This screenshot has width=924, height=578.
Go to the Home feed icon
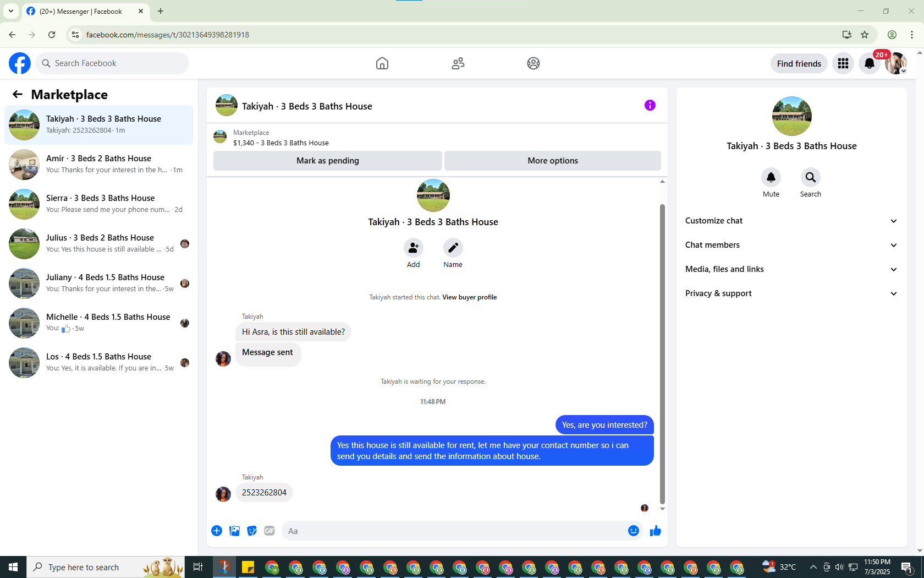tap(382, 63)
